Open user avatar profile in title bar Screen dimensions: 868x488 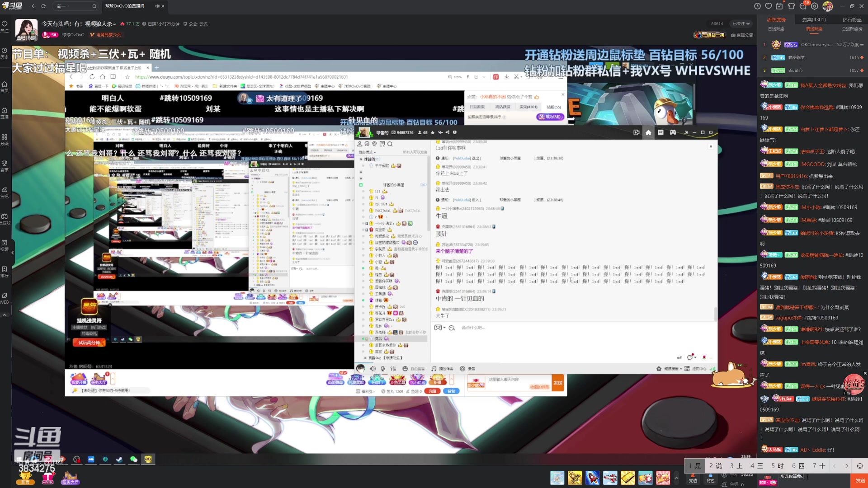click(x=828, y=6)
